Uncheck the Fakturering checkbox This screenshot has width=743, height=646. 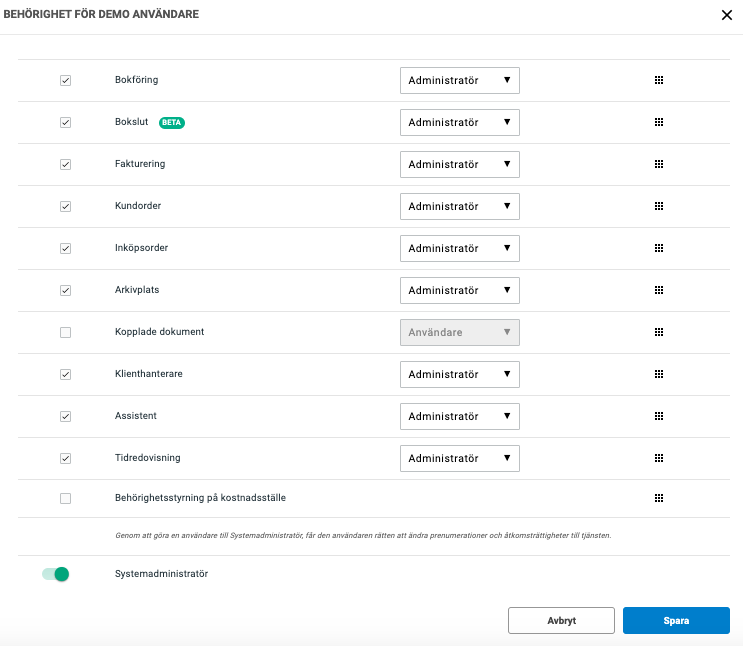(65, 164)
